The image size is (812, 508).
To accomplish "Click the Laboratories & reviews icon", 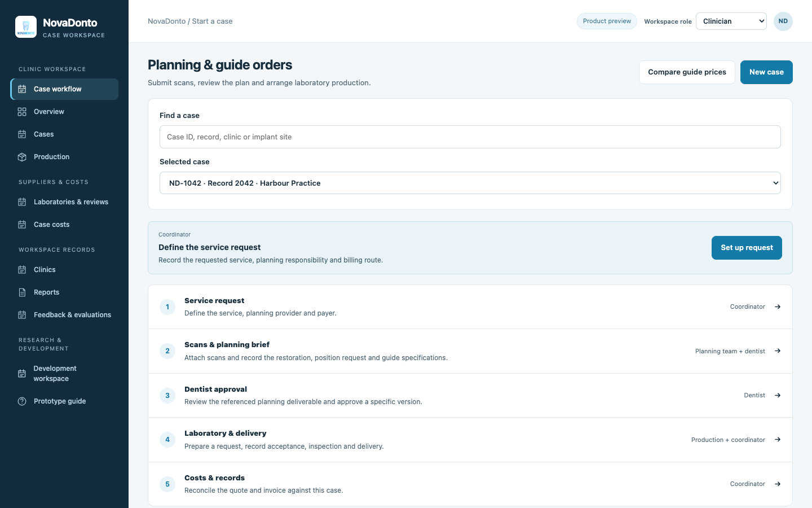I will (x=22, y=202).
